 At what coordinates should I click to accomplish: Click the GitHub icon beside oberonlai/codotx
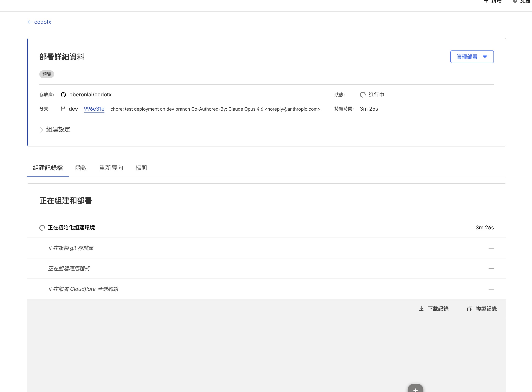tap(63, 95)
